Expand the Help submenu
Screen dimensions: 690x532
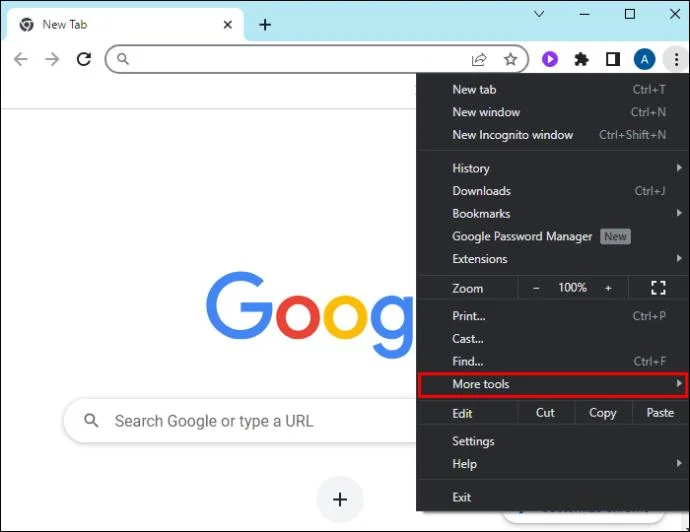click(x=553, y=464)
